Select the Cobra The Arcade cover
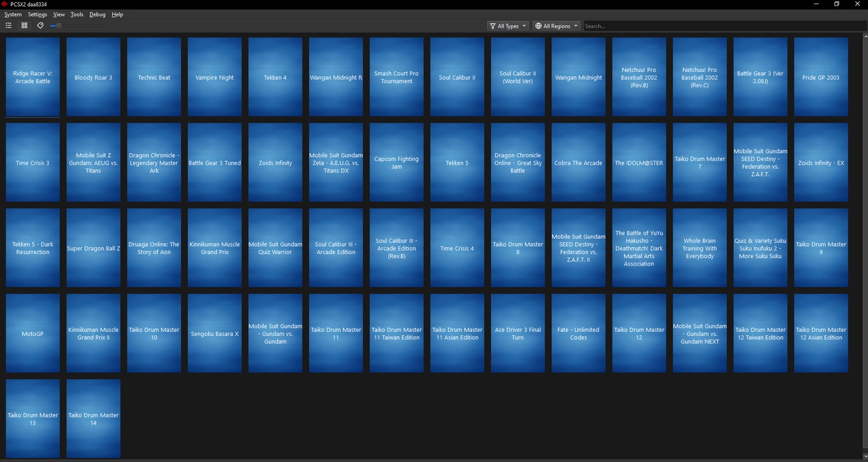The width and height of the screenshot is (868, 462). (x=578, y=163)
